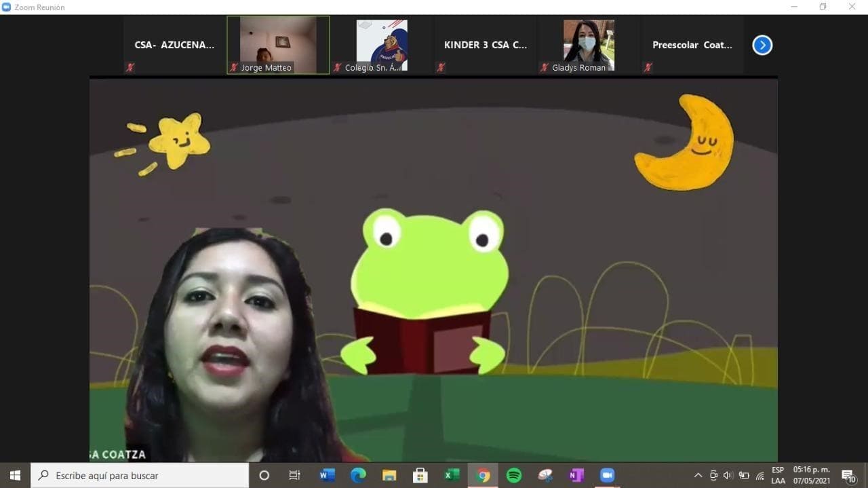Switch to Zoom app in taskbar
Screen dimensions: 868x488
[607, 475]
